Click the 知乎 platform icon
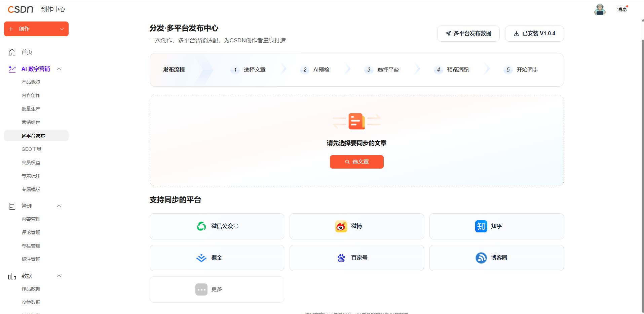The height and width of the screenshot is (314, 644). (481, 226)
